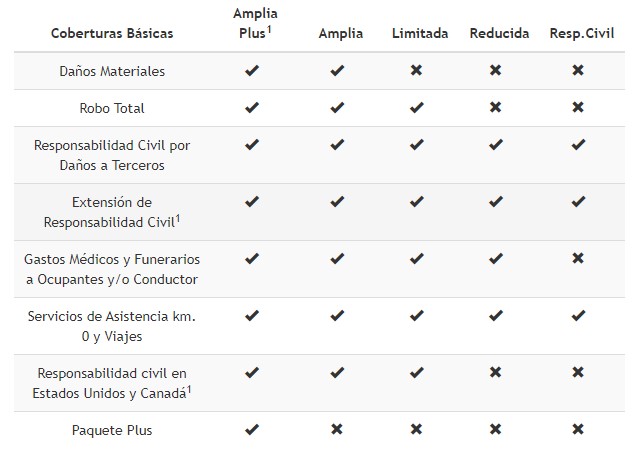The width and height of the screenshot is (637, 456).
Task: Click X mark for Paquete Plus under Amplia
Action: click(x=337, y=430)
